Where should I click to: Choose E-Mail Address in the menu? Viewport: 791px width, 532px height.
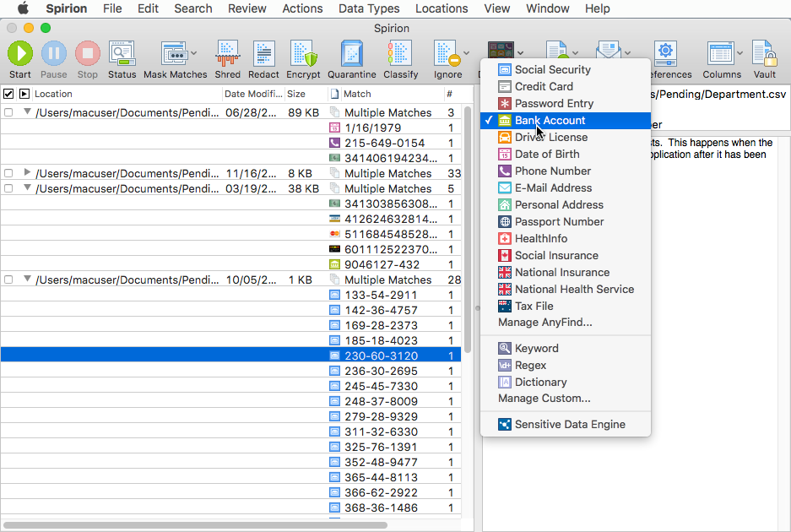click(x=566, y=187)
